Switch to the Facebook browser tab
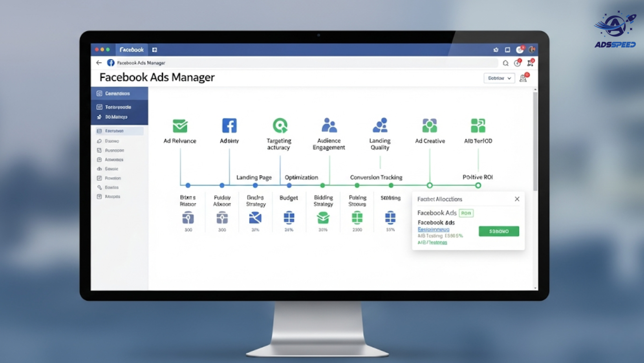The width and height of the screenshot is (644, 363). 132,50
